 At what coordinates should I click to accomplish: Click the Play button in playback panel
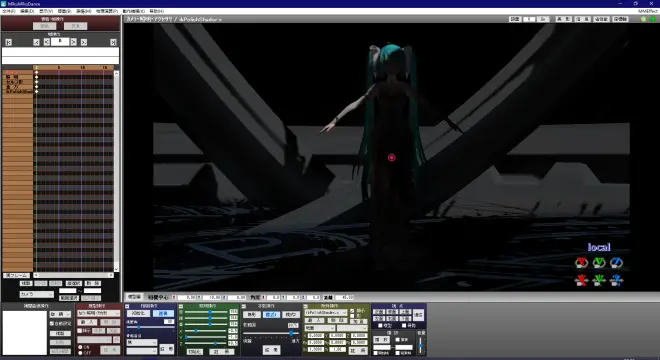[382, 339]
